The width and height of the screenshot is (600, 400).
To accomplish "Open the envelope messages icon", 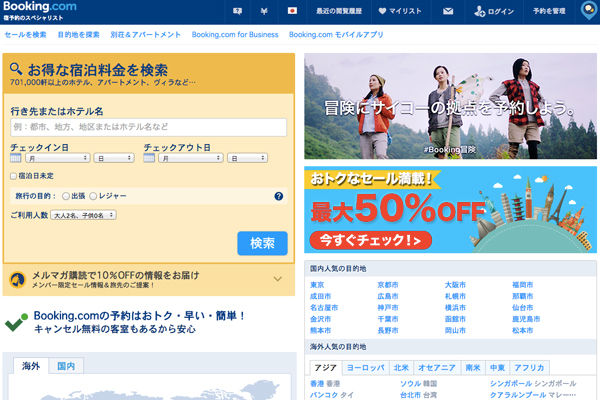I will 448,11.
